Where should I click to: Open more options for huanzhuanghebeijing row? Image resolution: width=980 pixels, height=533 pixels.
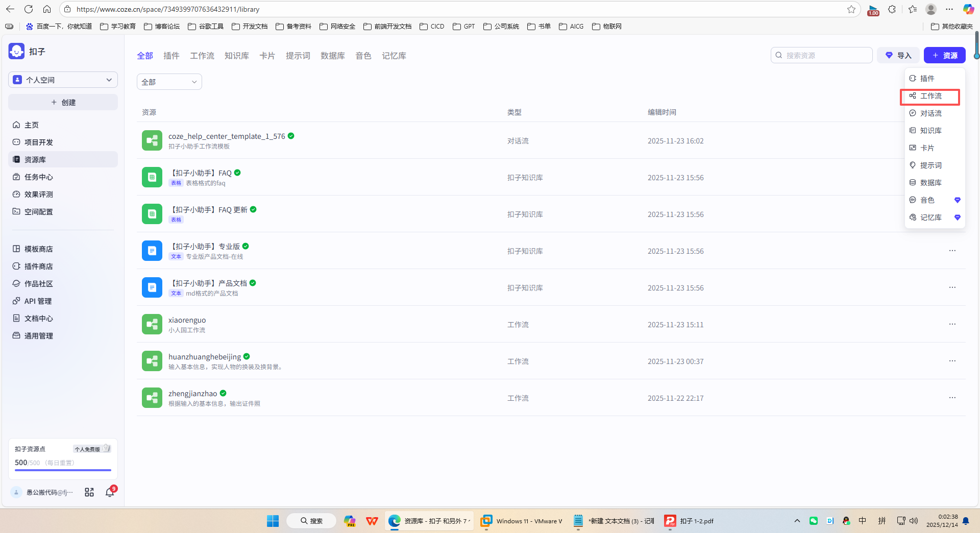pos(952,361)
